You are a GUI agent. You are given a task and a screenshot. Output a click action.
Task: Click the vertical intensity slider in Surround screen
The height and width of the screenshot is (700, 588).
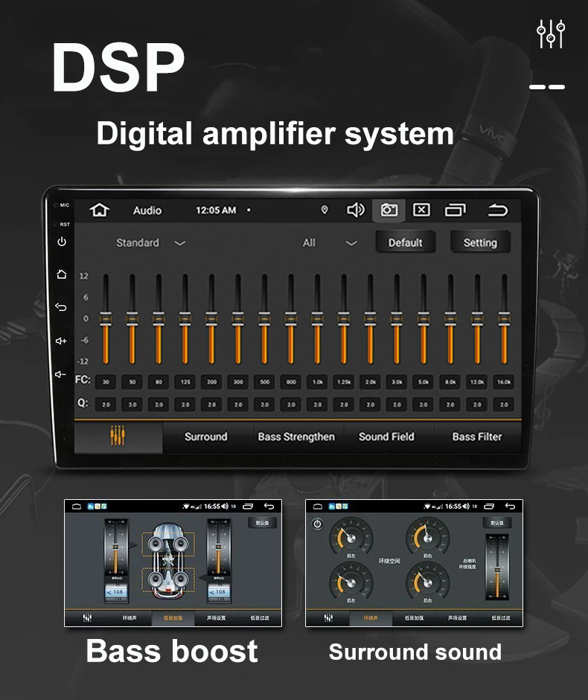[x=497, y=568]
